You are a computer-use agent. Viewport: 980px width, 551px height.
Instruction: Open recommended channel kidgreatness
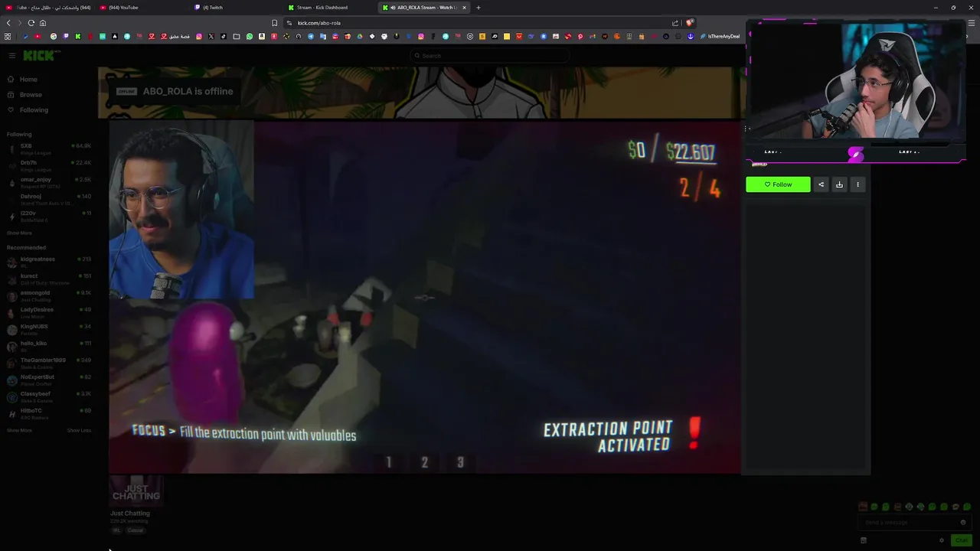pos(49,262)
